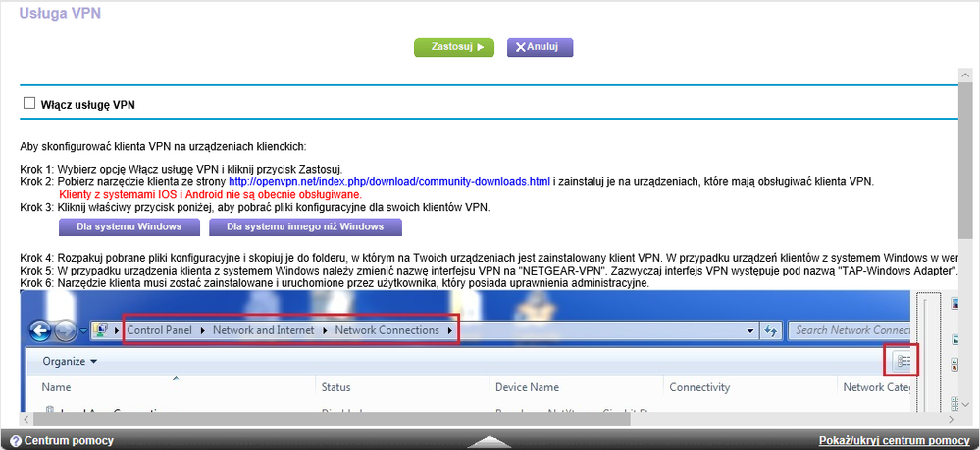Click the up-arrow handle on the bottom bar
980x450 pixels.
490,442
